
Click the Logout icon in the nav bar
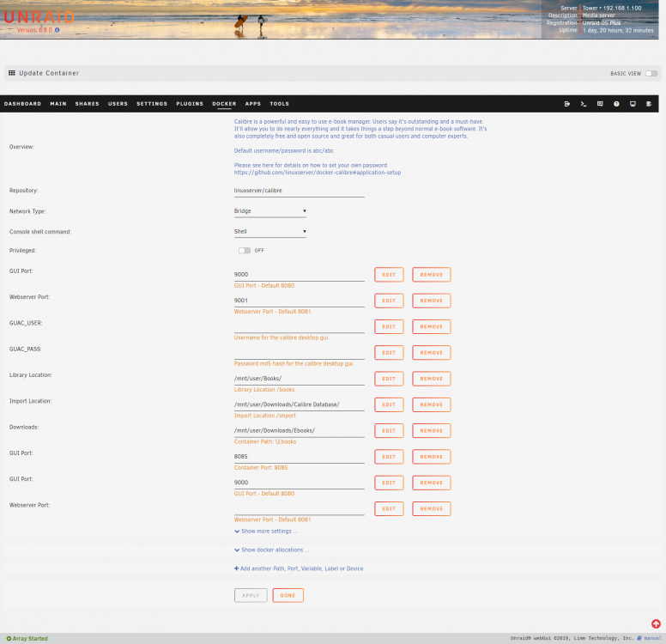(567, 104)
